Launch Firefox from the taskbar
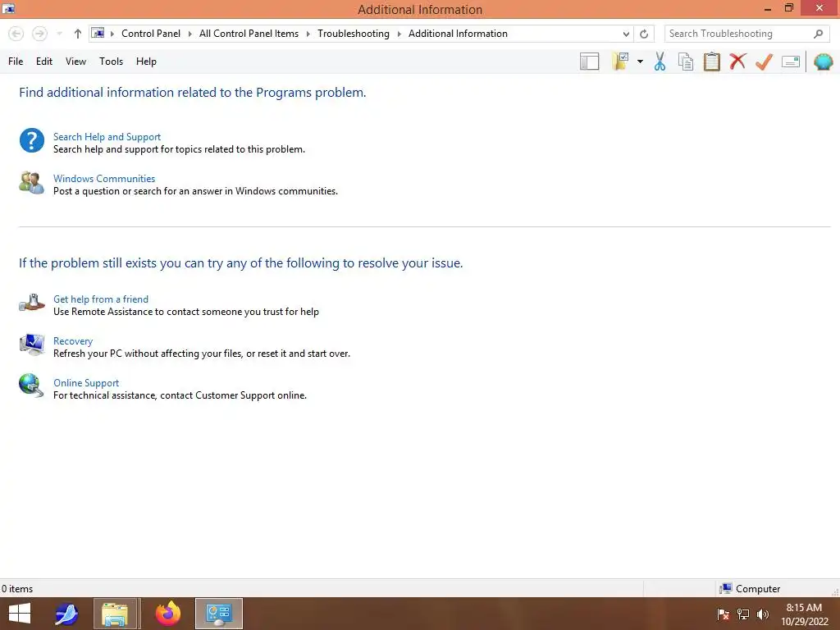The height and width of the screenshot is (630, 840). (168, 614)
